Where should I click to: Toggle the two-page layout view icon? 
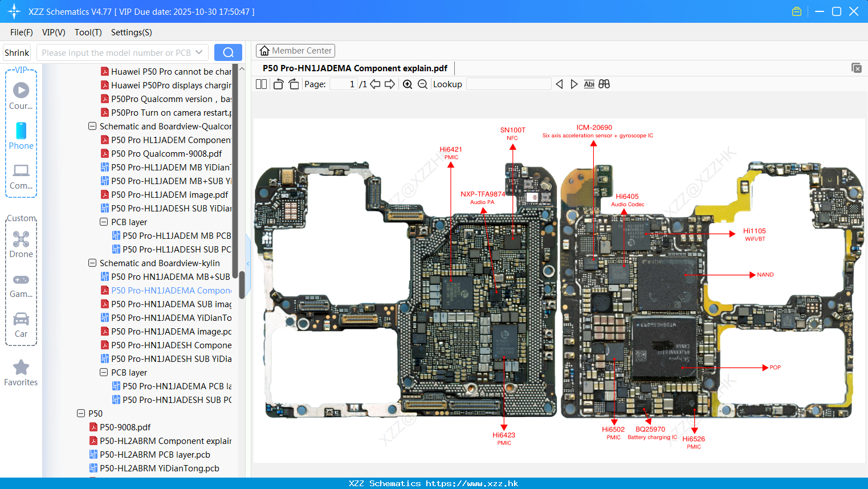click(x=261, y=84)
